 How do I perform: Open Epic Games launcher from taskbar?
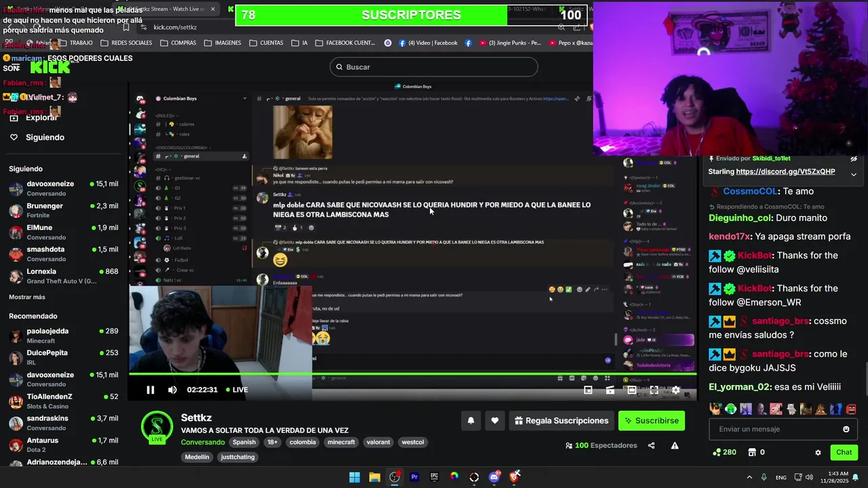click(434, 477)
